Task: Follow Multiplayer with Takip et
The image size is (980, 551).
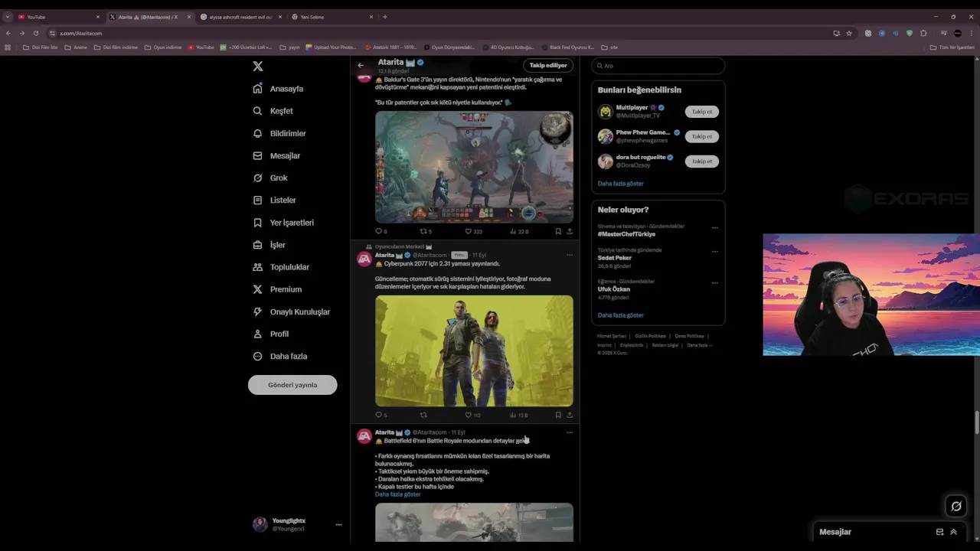Action: pos(702,112)
